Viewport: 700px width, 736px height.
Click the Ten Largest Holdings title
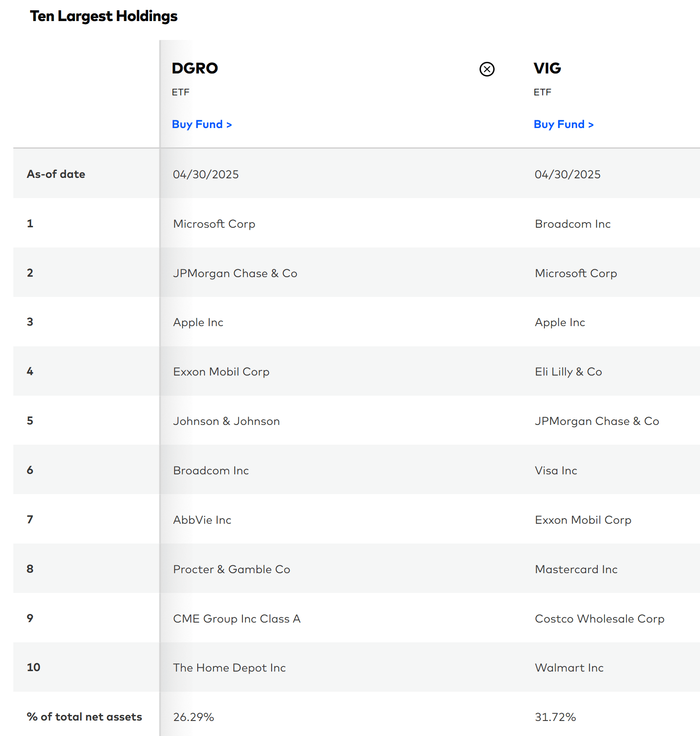pyautogui.click(x=104, y=16)
